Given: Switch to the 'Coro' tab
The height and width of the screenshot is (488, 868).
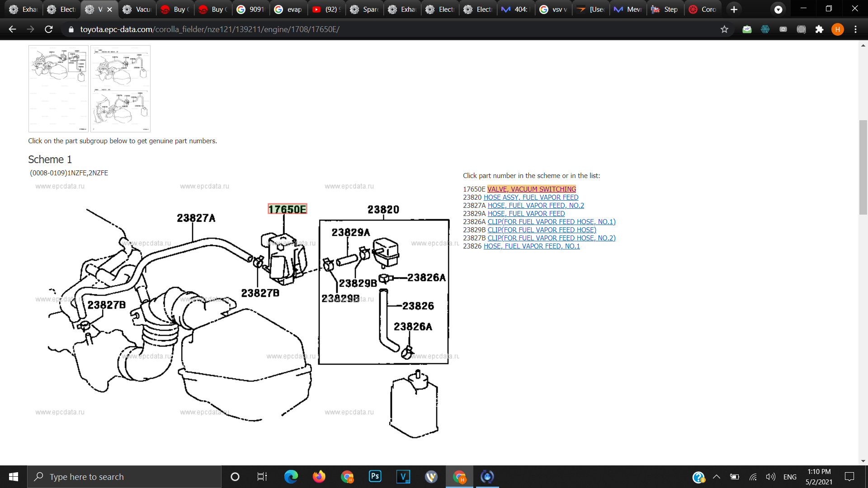Looking at the screenshot, I should point(703,9).
